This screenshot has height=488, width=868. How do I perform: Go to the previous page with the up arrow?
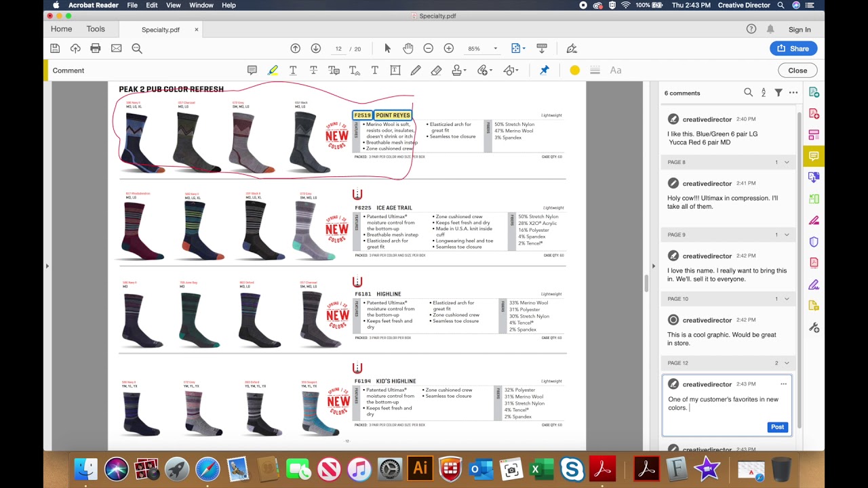296,48
